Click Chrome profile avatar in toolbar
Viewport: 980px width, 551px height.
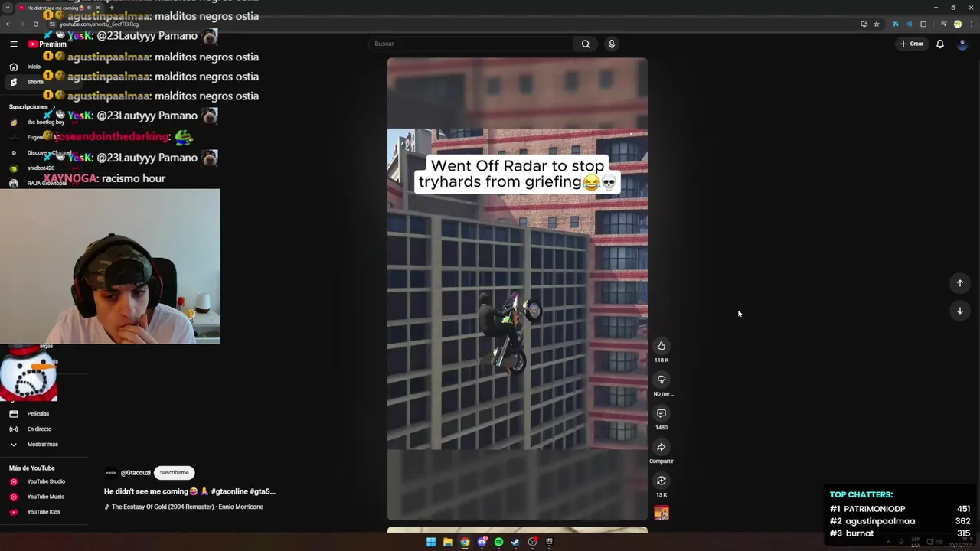(958, 24)
